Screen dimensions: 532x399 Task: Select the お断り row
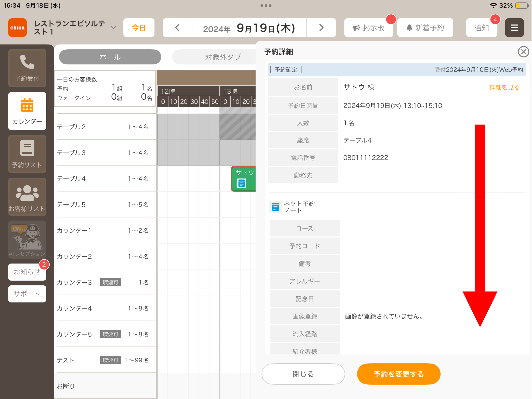click(x=106, y=386)
